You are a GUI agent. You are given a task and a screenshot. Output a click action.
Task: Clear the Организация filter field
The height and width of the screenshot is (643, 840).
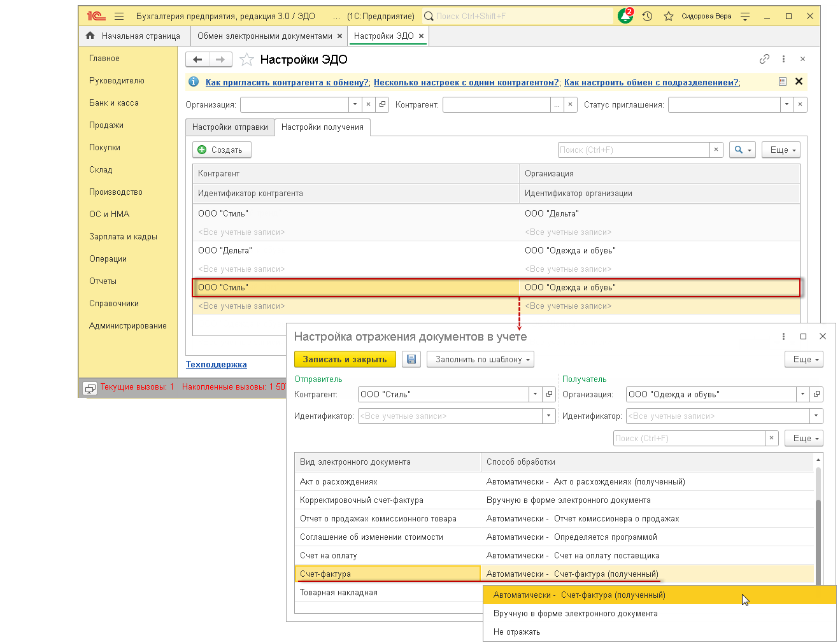369,104
